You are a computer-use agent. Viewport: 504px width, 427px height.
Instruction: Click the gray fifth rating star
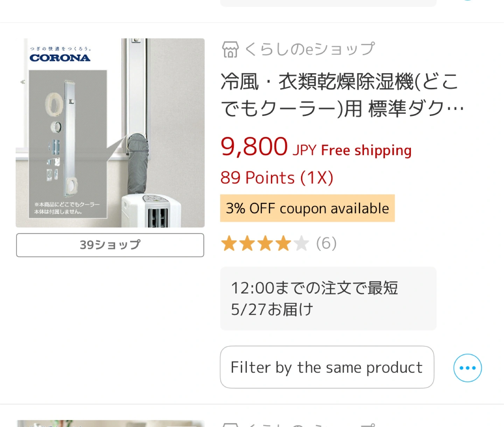pos(301,243)
